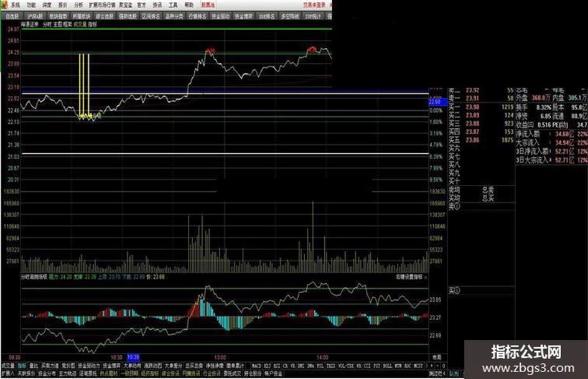Click the 22.60 blue price marker
The image size is (588, 379).
438,101
